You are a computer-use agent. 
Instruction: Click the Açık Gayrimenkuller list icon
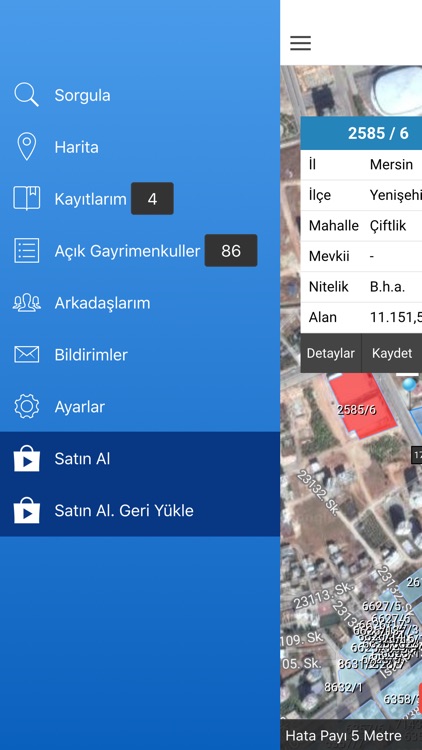[26, 251]
